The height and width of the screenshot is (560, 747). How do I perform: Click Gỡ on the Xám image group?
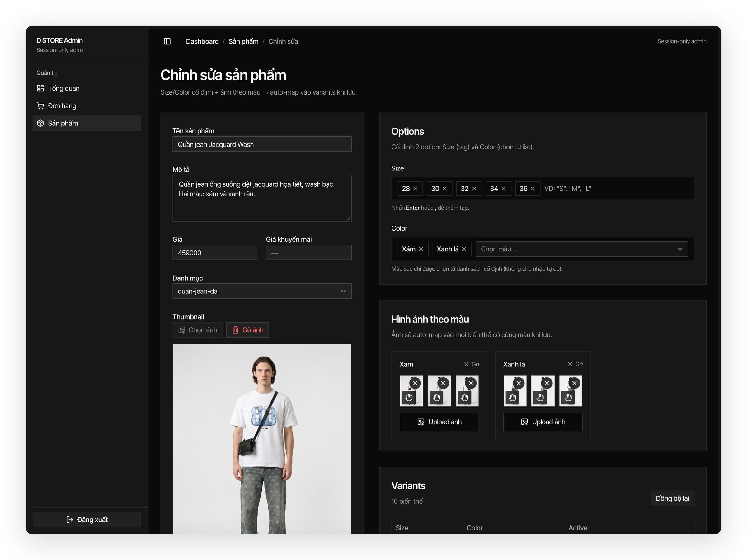[x=472, y=364]
